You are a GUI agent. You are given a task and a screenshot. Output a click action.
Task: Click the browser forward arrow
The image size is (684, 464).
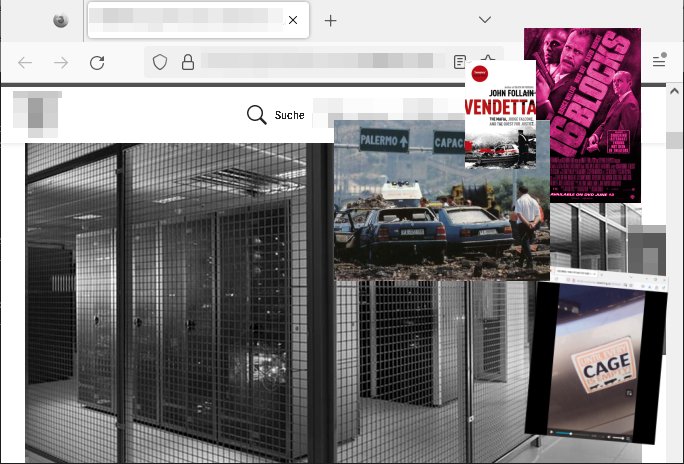[61, 62]
